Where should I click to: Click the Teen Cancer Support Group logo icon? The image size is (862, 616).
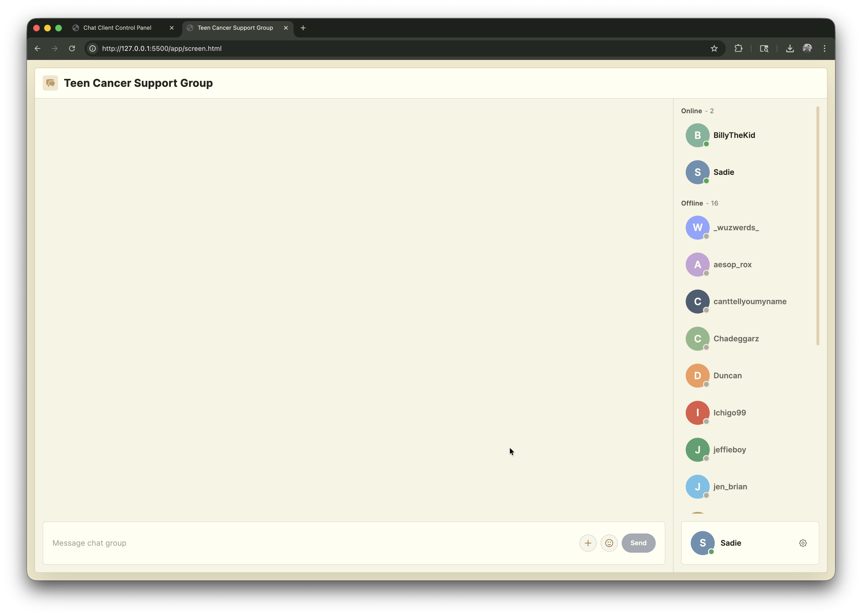50,83
